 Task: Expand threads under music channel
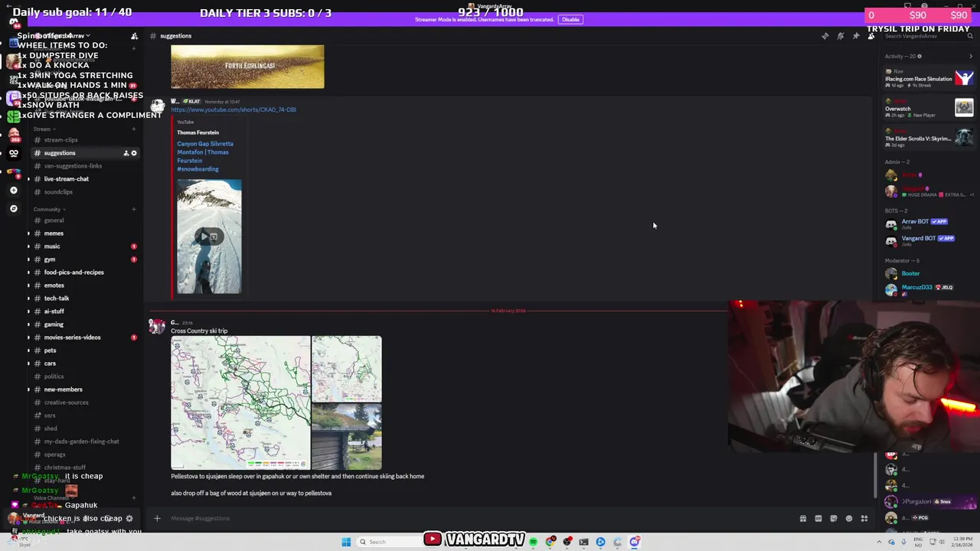(x=29, y=246)
